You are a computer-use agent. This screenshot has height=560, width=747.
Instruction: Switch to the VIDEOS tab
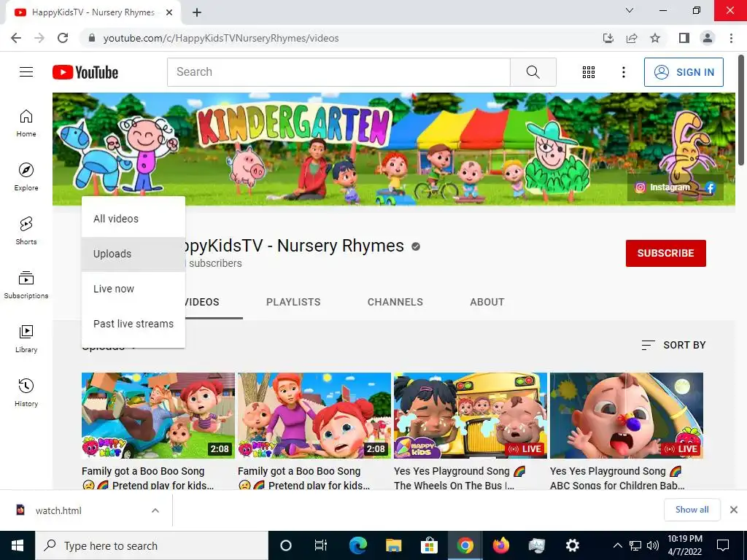pos(203,302)
